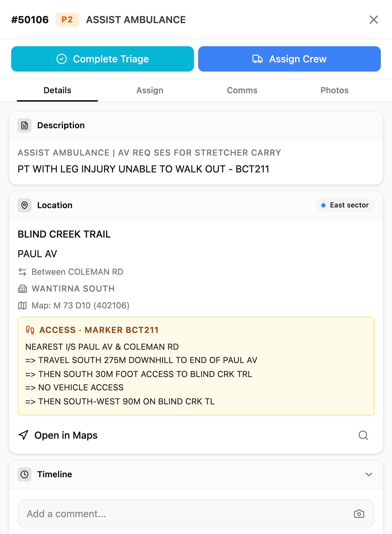The height and width of the screenshot is (534, 392).
Task: Close the incident #50106 panel
Action: click(x=374, y=20)
